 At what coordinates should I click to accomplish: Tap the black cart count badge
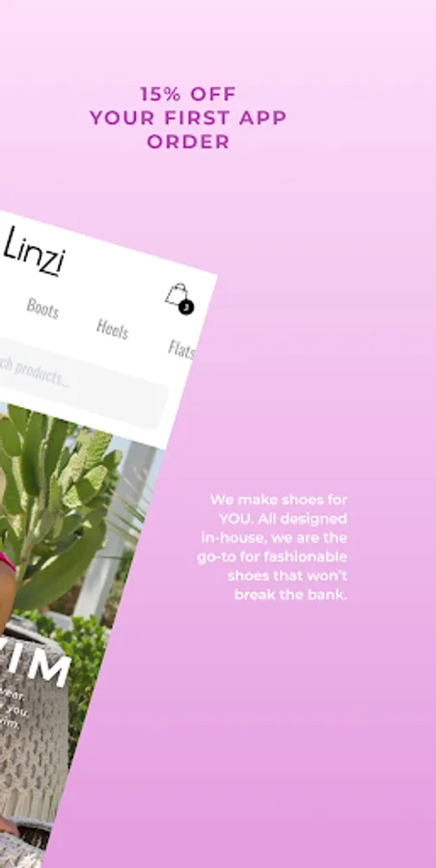(x=187, y=307)
